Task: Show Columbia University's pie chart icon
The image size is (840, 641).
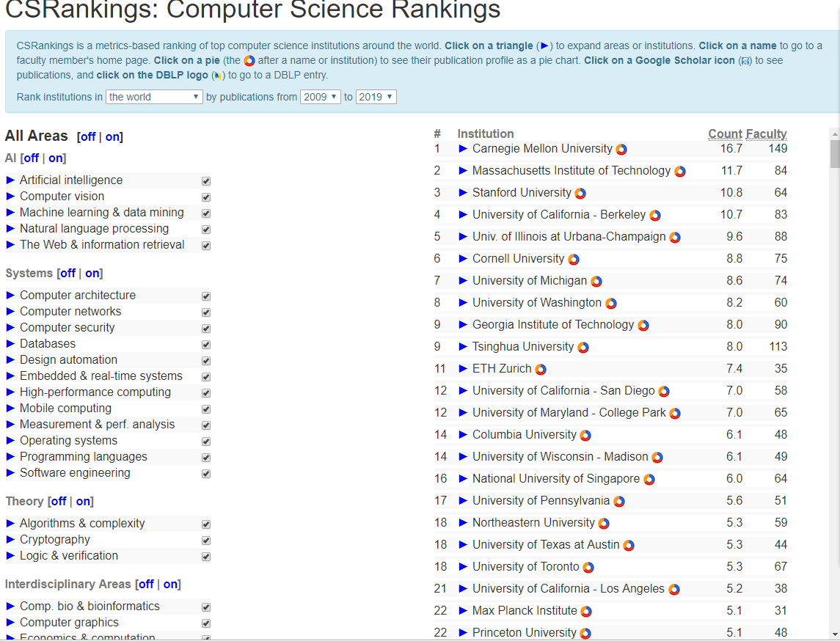Action: pos(585,435)
